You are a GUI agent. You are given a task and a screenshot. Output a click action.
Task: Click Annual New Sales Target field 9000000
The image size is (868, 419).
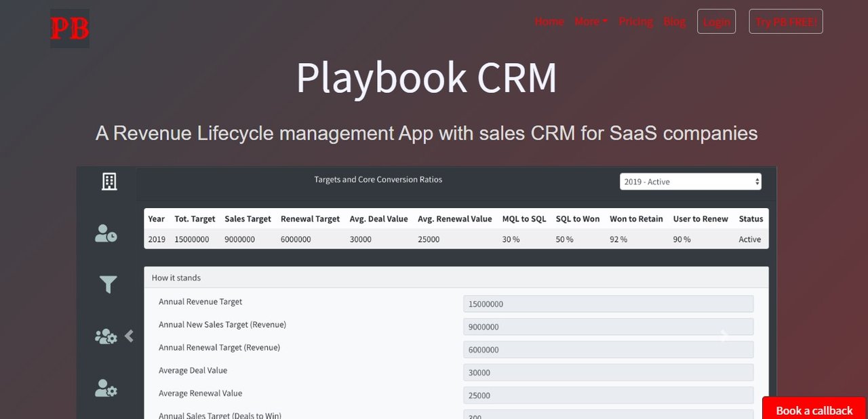(608, 327)
